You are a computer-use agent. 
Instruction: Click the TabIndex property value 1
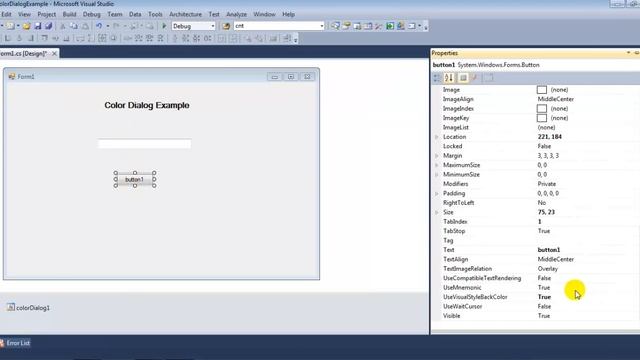(540, 222)
